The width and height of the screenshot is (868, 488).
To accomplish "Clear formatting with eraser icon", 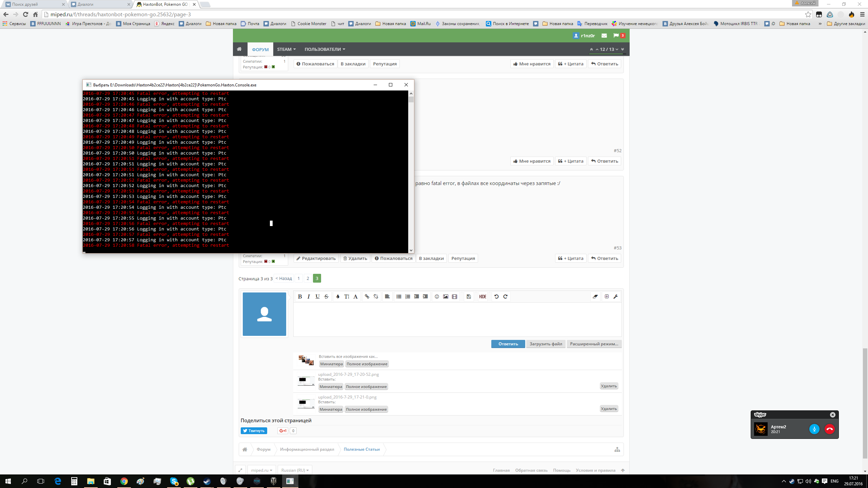I will tap(595, 297).
